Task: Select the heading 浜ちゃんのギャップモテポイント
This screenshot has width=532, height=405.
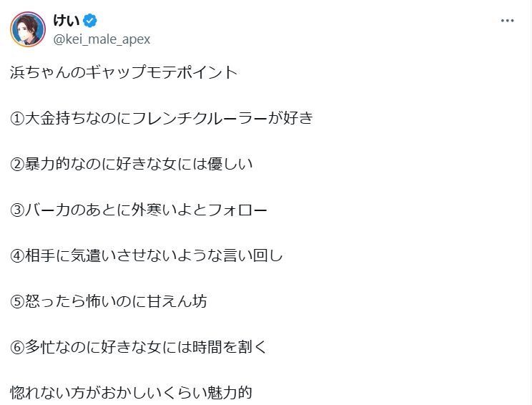Action: pos(124,72)
